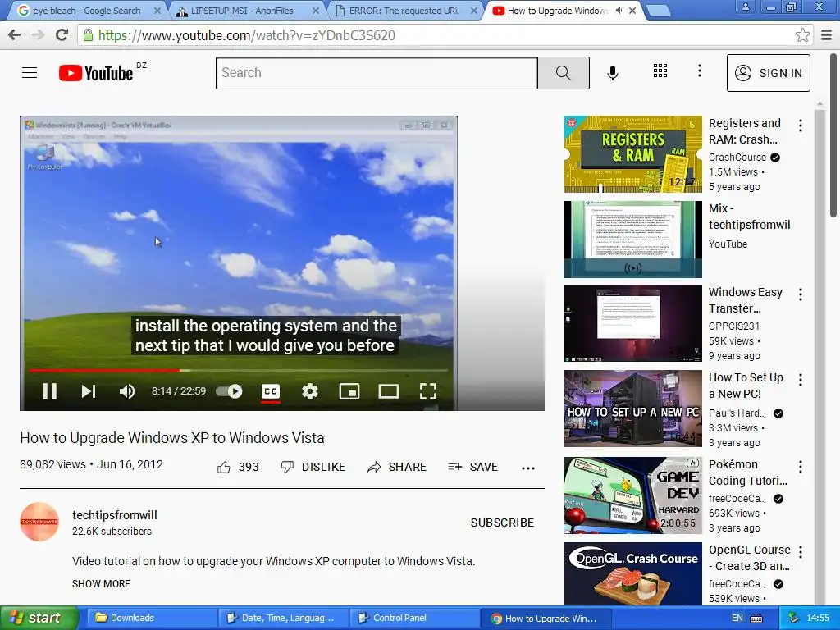Open more actions ellipsis below video
840x630 pixels.
pos(528,468)
